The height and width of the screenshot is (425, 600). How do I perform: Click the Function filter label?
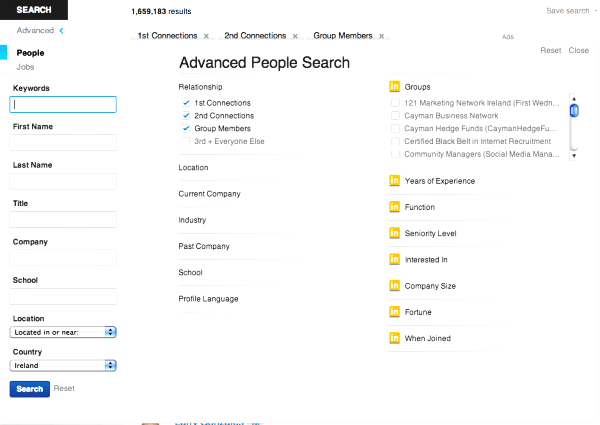pos(420,207)
